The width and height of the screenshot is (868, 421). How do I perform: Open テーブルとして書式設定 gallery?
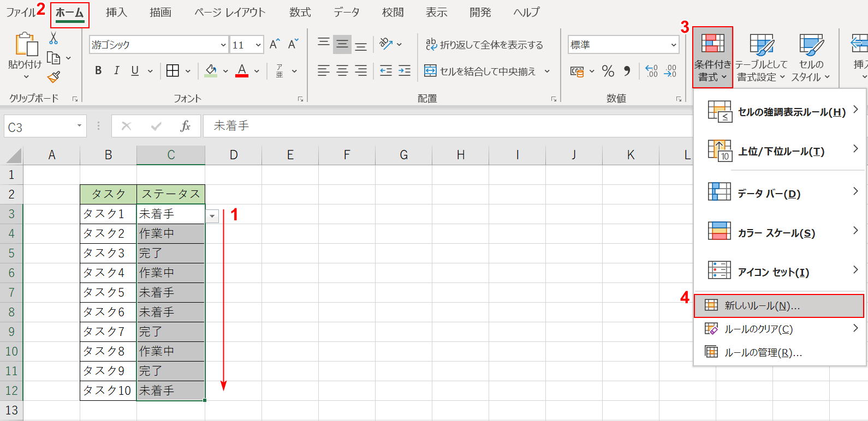pyautogui.click(x=761, y=57)
